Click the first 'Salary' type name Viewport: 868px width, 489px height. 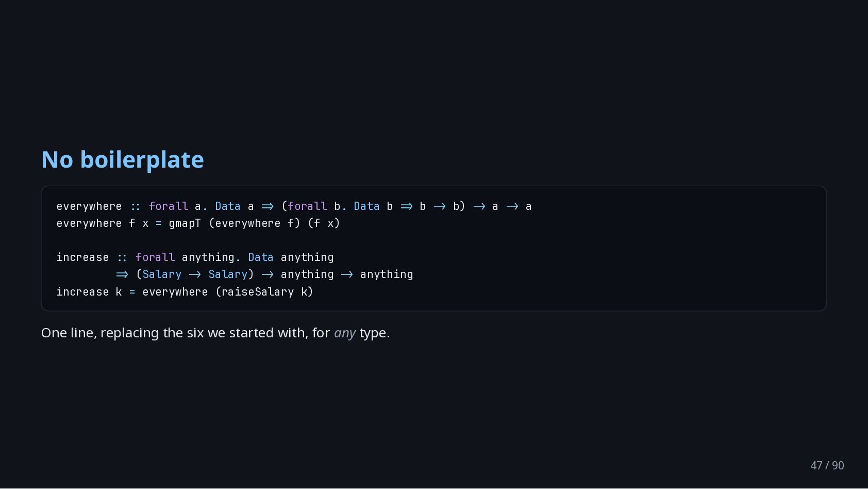162,274
